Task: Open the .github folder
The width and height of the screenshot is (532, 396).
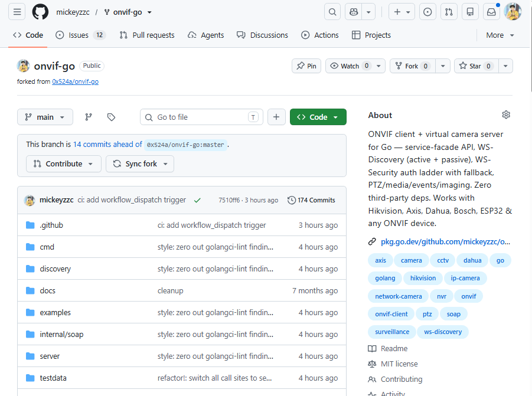Action: 51,225
